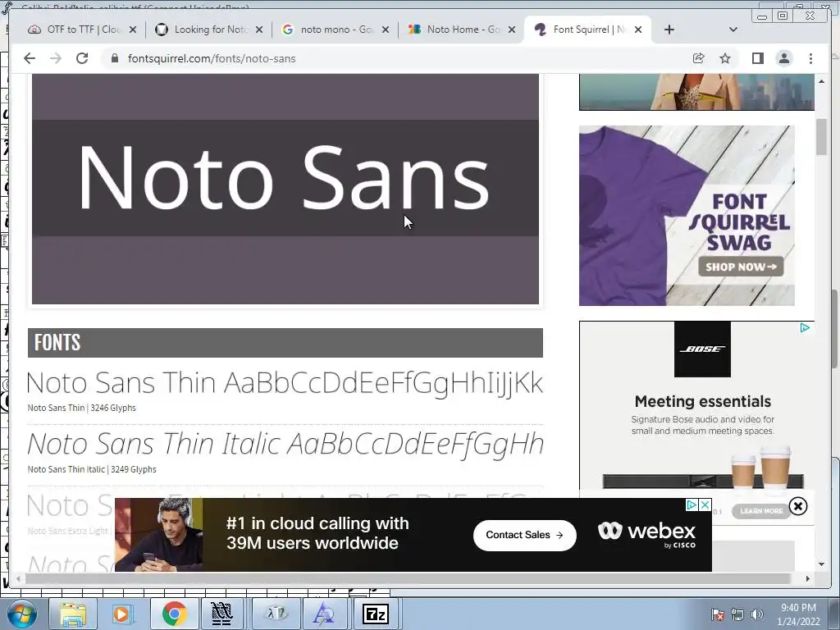Click the network tray icon
The height and width of the screenshot is (630, 840).
[737, 614]
